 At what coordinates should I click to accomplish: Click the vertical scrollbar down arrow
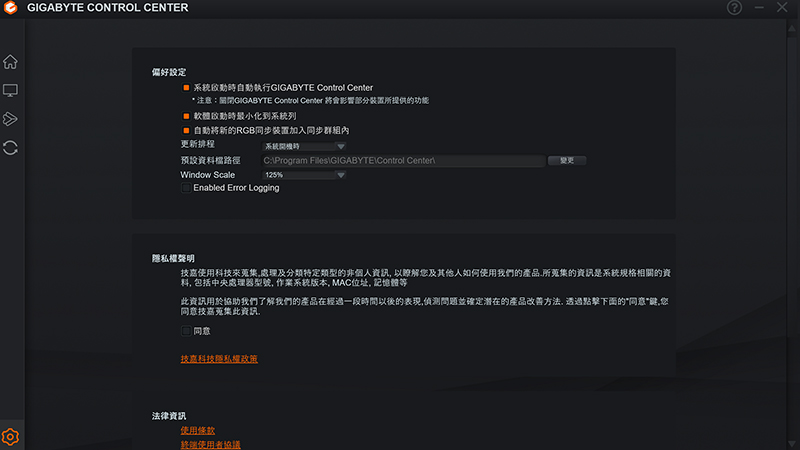pyautogui.click(x=792, y=444)
